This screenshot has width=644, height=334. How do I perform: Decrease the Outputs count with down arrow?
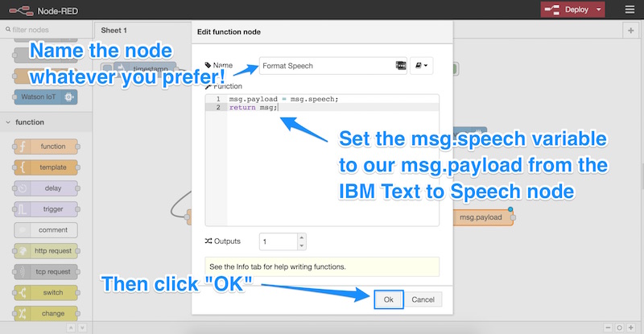(x=301, y=245)
